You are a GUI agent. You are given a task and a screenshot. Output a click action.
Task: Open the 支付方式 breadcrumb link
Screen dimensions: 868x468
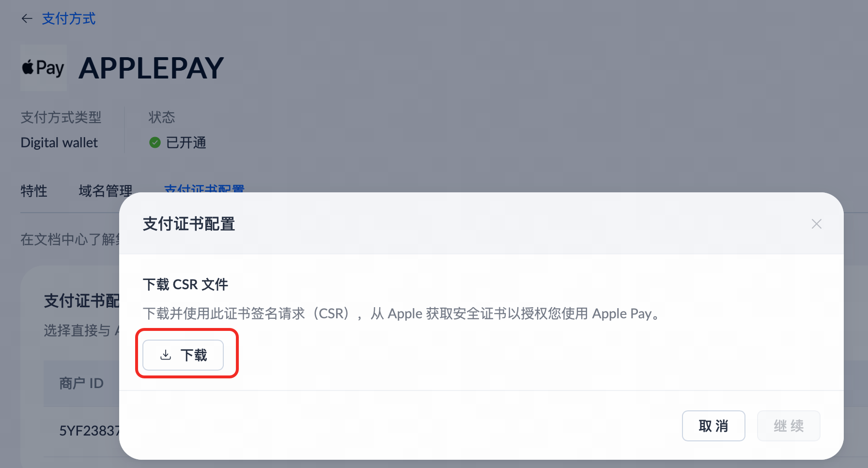pyautogui.click(x=69, y=19)
